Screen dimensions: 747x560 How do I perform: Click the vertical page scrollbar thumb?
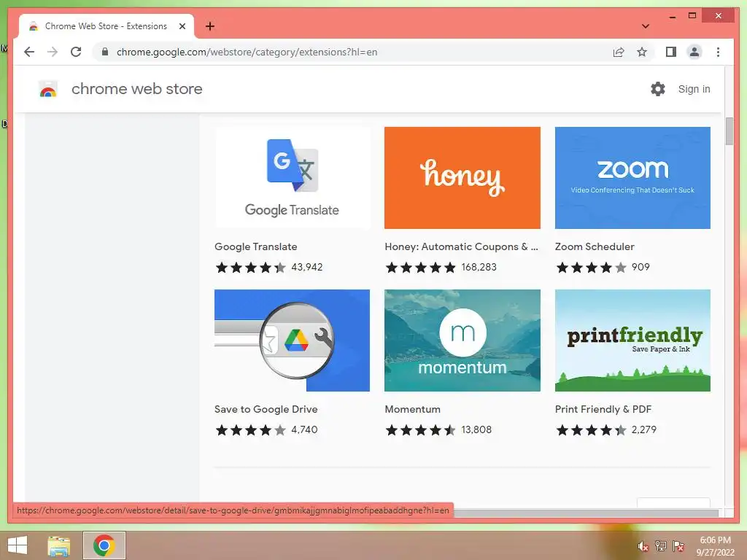[729, 131]
